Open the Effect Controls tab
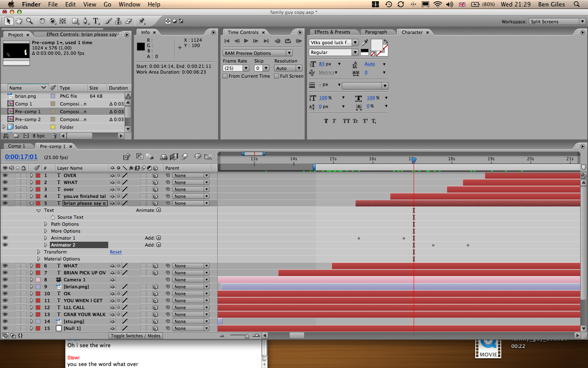The height and width of the screenshot is (368, 588). (81, 35)
